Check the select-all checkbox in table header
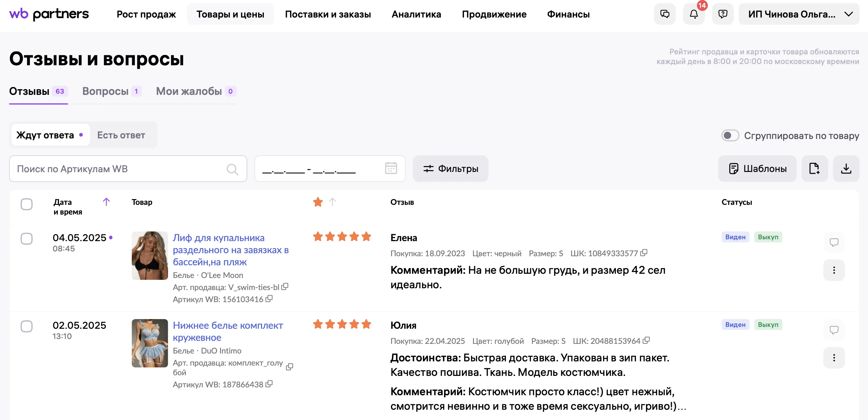The height and width of the screenshot is (420, 868). tap(27, 204)
